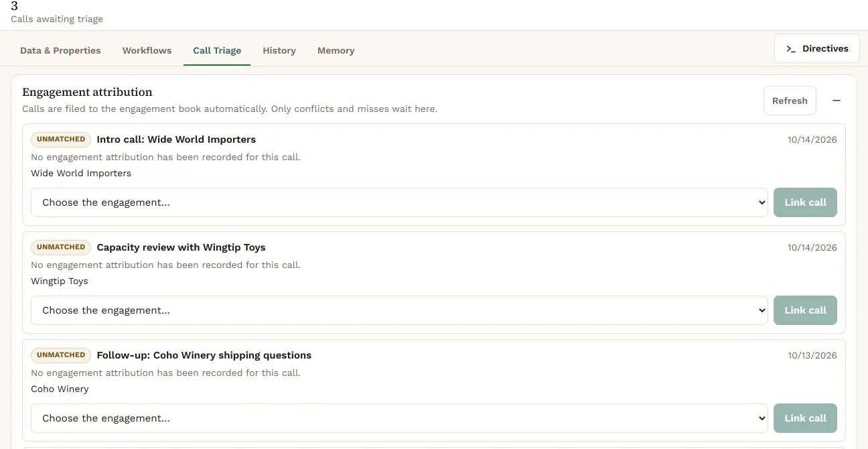The image size is (868, 449).
Task: Open Follow-up: Coho Winery shipping questions title
Action: tap(204, 355)
